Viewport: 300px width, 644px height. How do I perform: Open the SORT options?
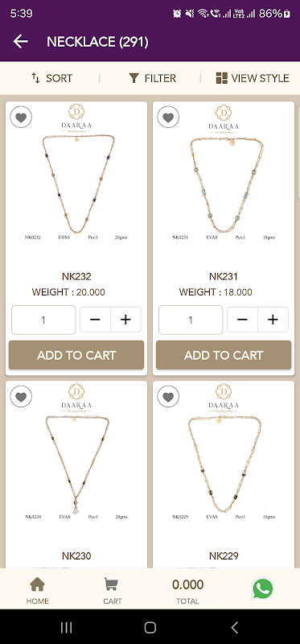51,78
